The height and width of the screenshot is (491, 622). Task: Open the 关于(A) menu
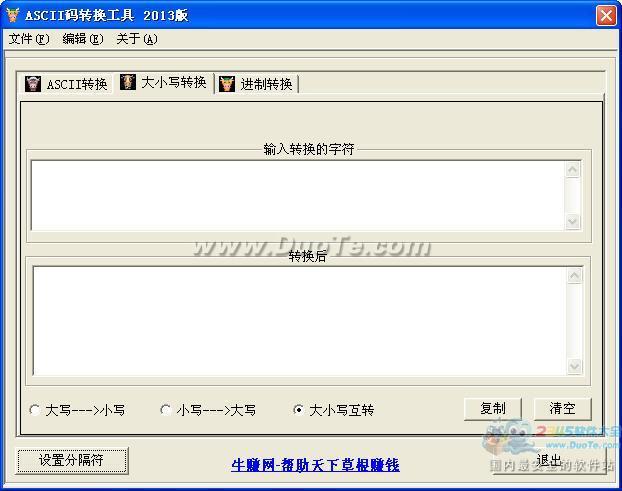coord(137,39)
